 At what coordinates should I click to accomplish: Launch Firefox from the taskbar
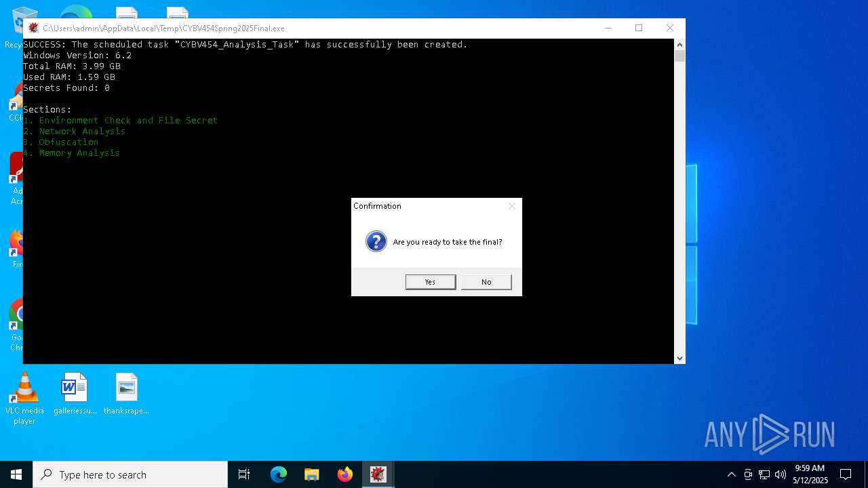tap(345, 474)
